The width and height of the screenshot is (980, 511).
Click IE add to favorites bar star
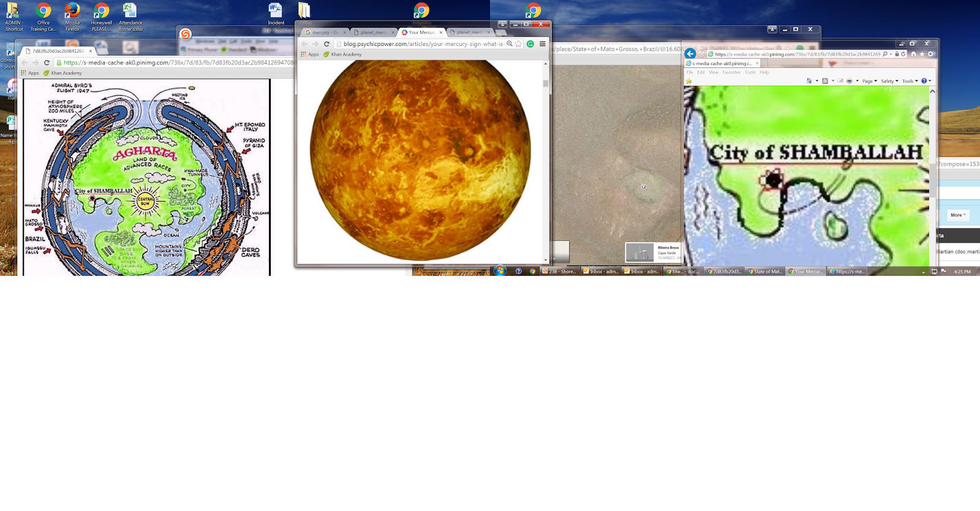pyautogui.click(x=688, y=81)
